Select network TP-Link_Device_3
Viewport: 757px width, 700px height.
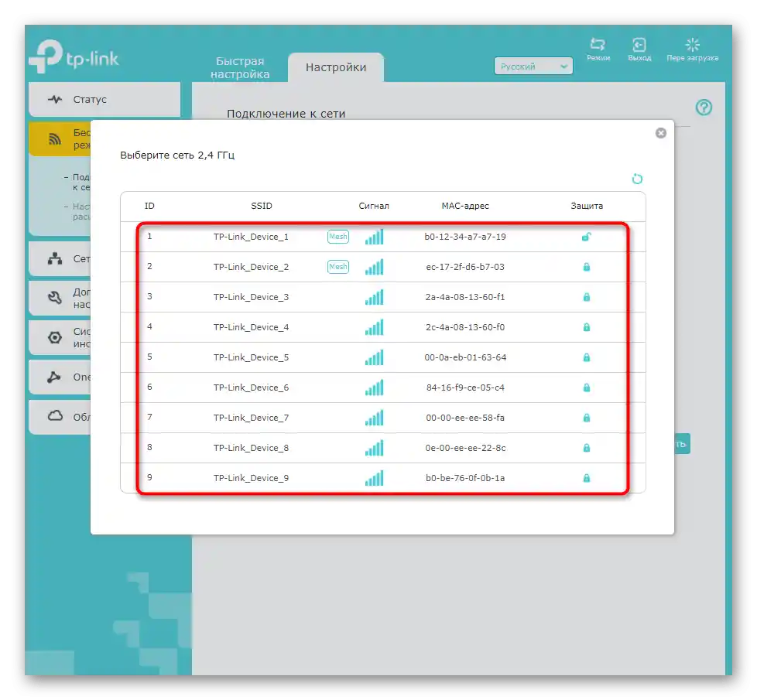coord(383,297)
